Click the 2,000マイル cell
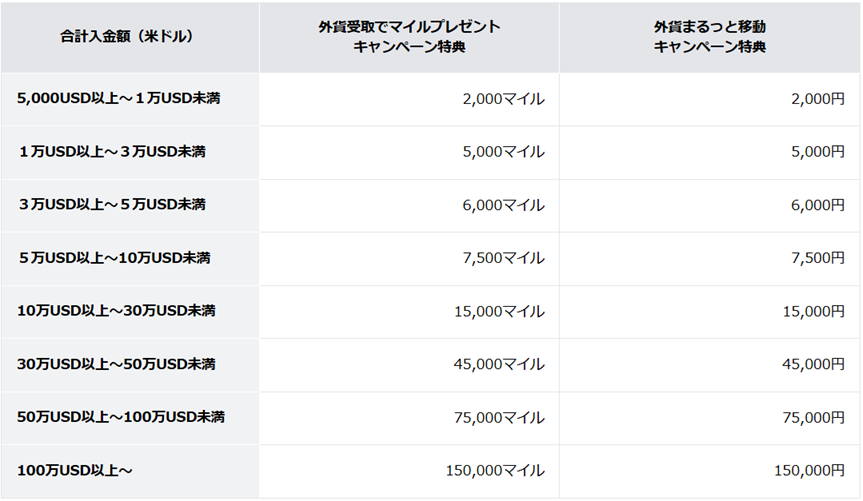This screenshot has width=863, height=501. tap(503, 99)
